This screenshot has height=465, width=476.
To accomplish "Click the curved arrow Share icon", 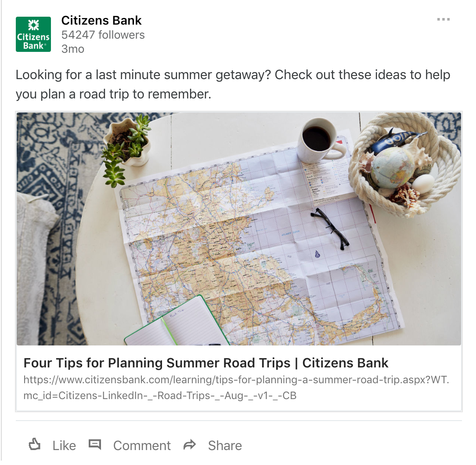I will click(190, 445).
